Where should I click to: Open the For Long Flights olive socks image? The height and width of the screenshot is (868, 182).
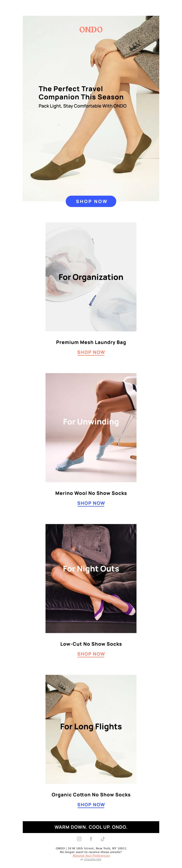(91, 729)
